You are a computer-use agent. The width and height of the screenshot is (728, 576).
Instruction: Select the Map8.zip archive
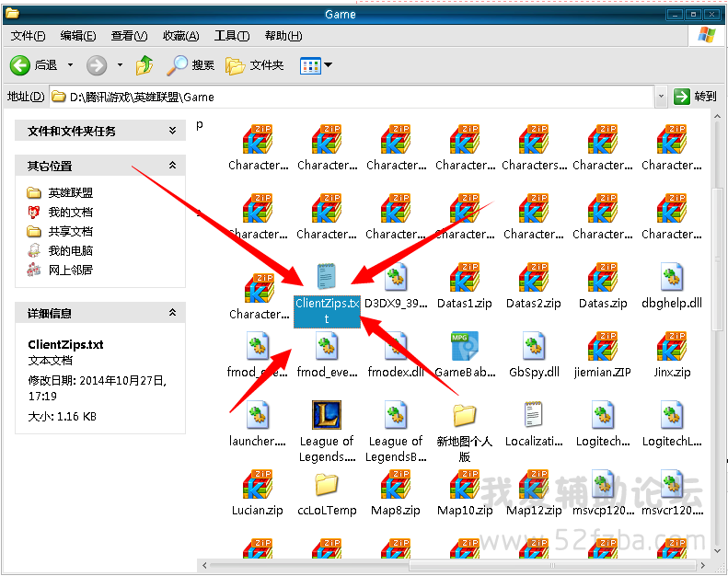click(x=396, y=493)
